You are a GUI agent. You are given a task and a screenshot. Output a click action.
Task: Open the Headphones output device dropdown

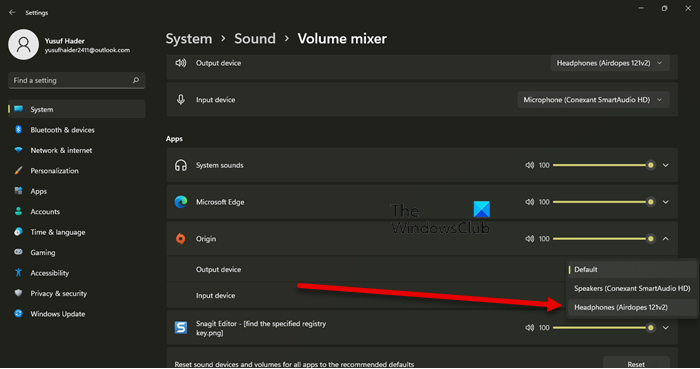pyautogui.click(x=609, y=63)
